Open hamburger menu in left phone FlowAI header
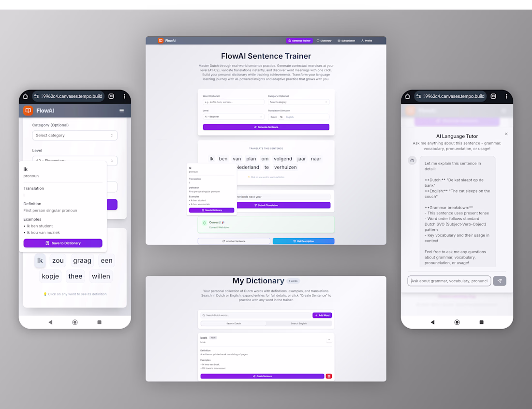532x409 pixels. tap(121, 111)
